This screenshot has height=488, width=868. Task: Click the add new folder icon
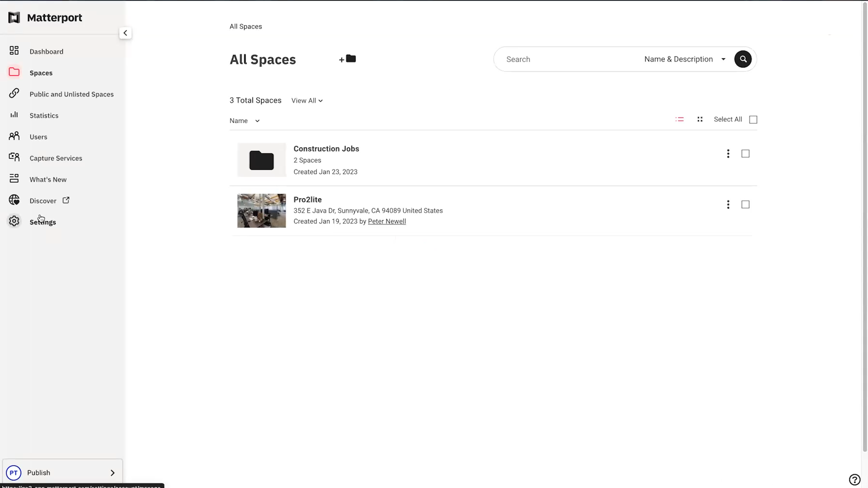click(348, 59)
